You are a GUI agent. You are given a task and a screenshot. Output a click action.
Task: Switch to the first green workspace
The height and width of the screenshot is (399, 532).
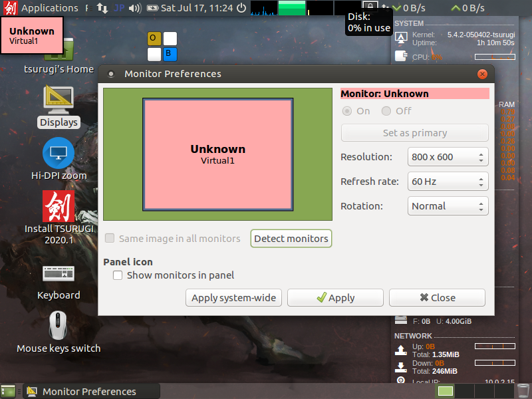coord(446,391)
